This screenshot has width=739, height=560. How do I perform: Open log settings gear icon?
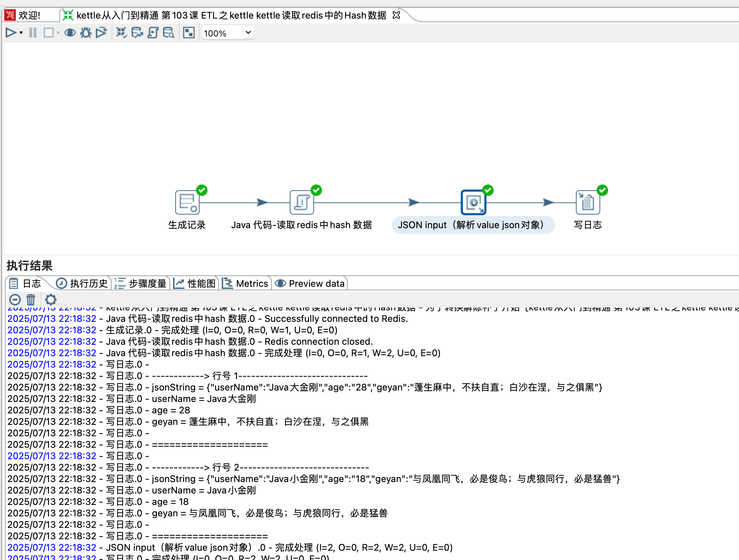(51, 300)
